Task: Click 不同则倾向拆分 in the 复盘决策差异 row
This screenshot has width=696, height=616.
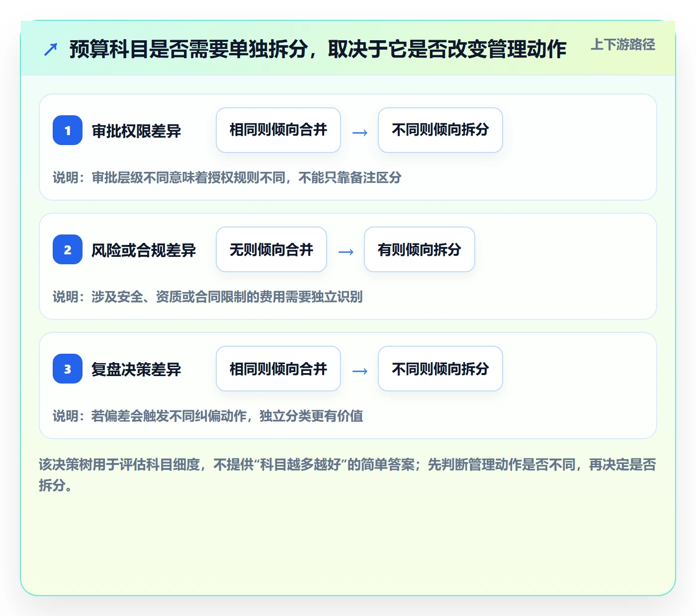Action: [x=440, y=369]
